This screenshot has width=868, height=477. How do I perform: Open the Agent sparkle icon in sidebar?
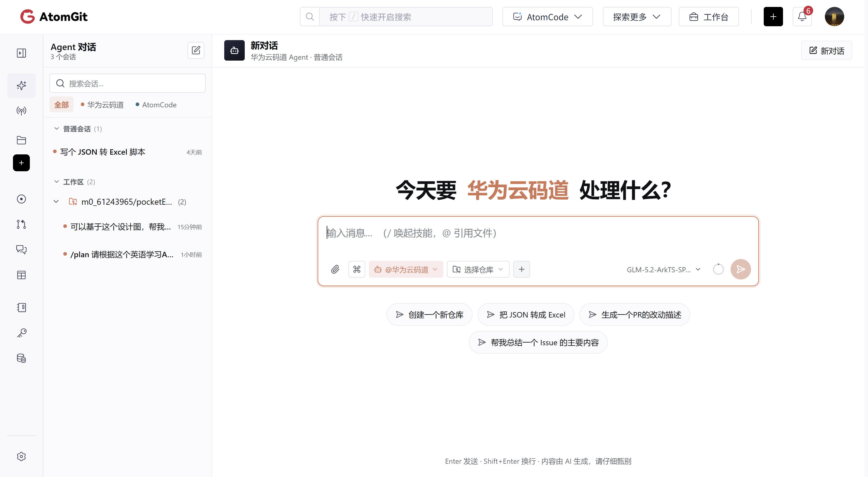(x=21, y=86)
